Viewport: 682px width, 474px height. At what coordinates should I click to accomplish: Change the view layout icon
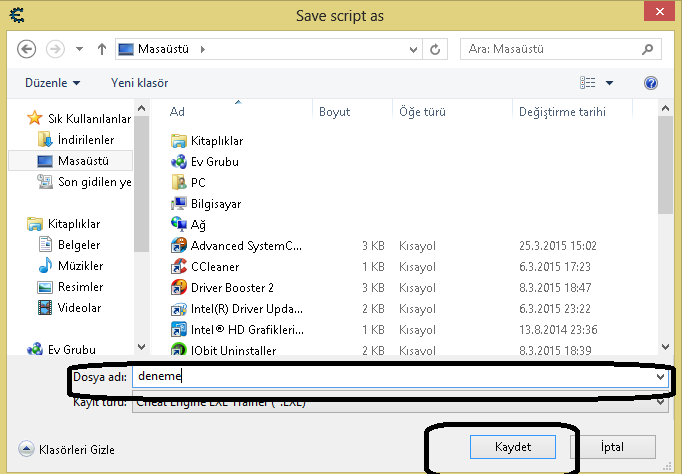[588, 83]
